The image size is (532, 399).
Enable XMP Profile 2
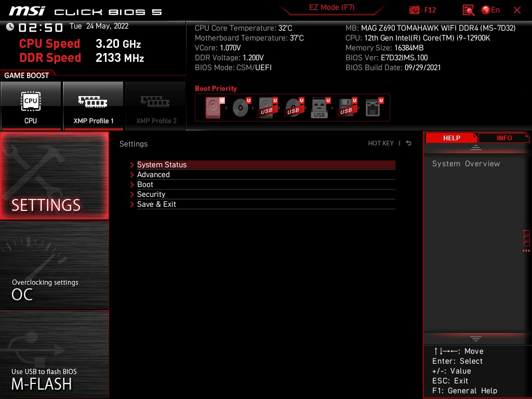point(156,106)
